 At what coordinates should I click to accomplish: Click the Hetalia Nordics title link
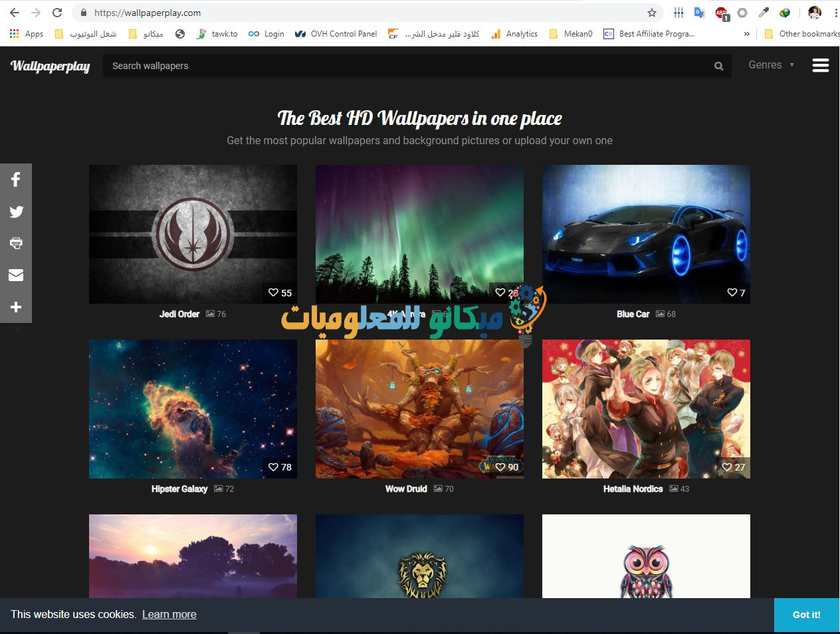point(633,489)
